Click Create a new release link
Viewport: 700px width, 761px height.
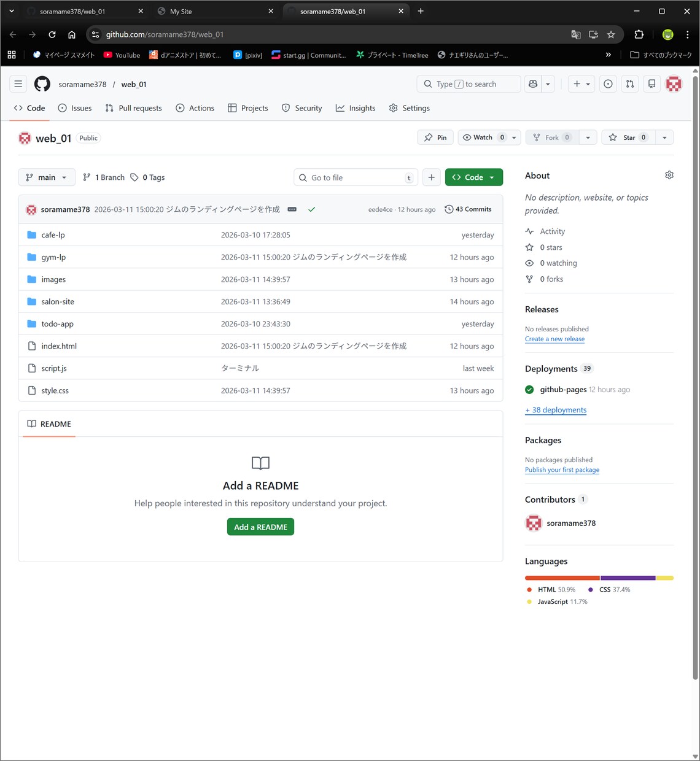(554, 339)
